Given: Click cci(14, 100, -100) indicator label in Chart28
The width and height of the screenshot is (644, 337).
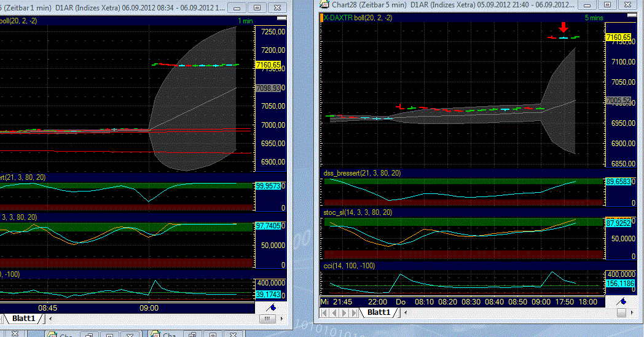Looking at the screenshot, I should click(x=349, y=266).
